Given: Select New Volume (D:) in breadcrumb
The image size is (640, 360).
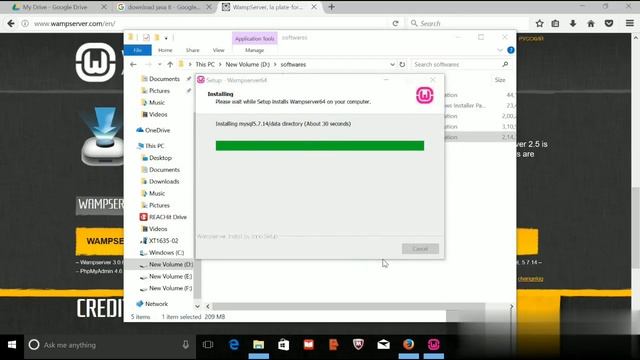Looking at the screenshot, I should (x=248, y=64).
